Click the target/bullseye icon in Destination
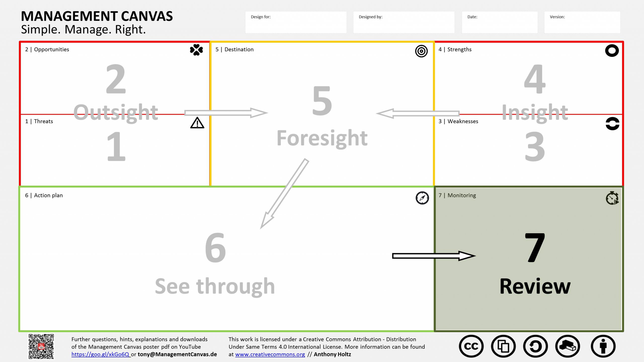The height and width of the screenshot is (362, 644). (421, 51)
